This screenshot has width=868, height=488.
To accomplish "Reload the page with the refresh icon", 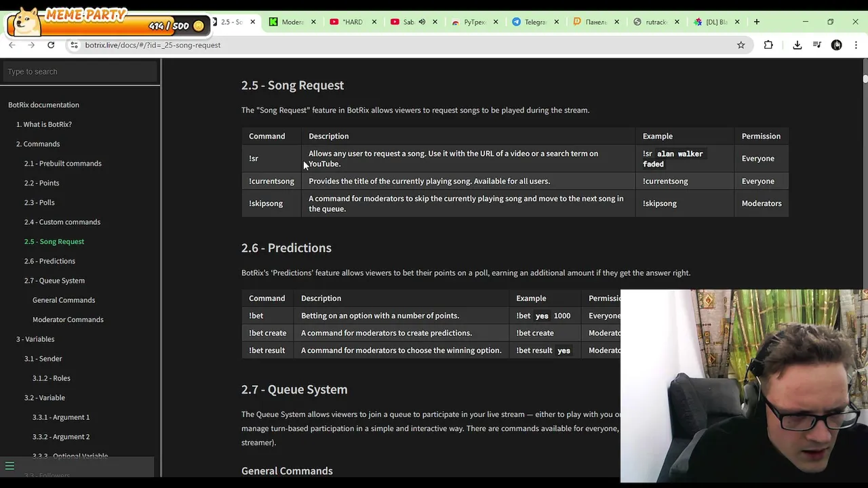I will tap(51, 45).
